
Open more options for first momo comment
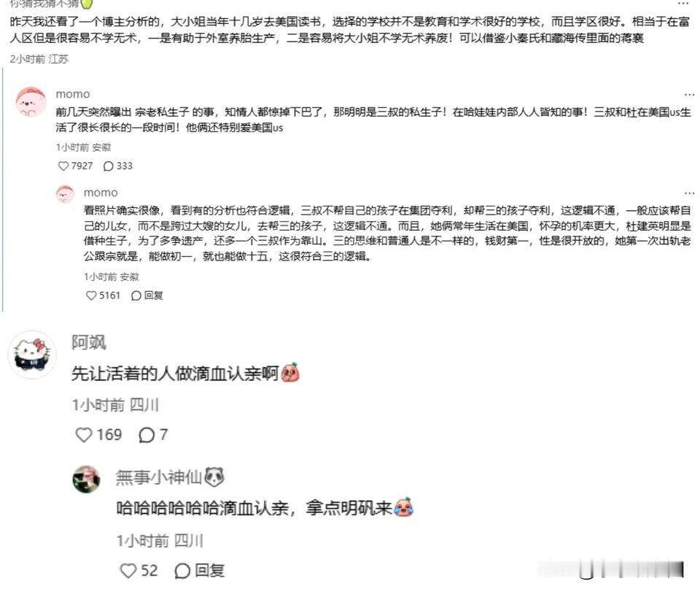[689, 95]
